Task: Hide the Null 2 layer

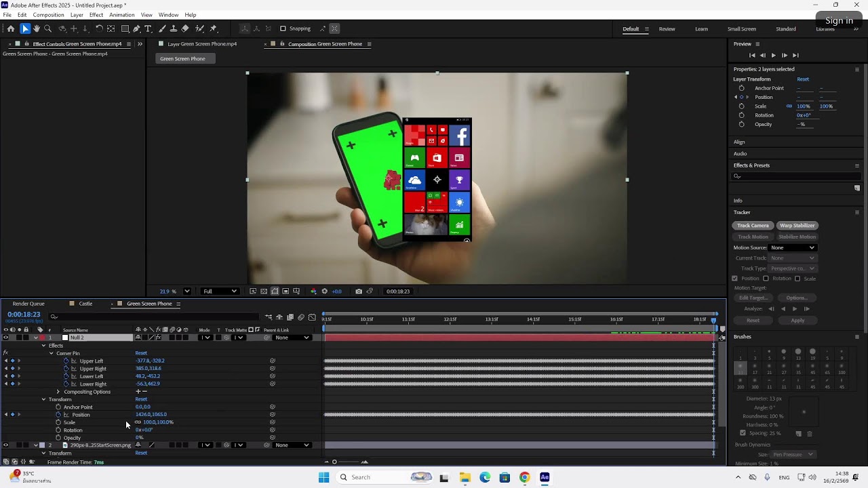Action: pos(5,338)
